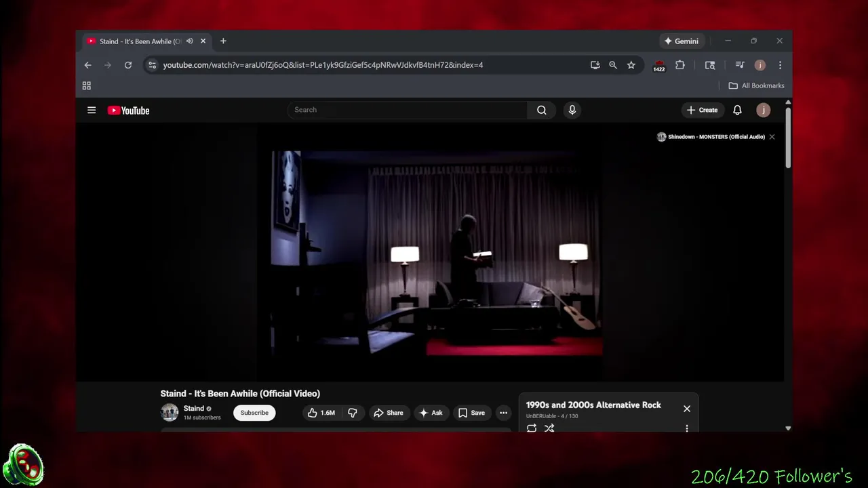View site information icon in address bar
Screen dimensions: 868x488
click(x=152, y=65)
